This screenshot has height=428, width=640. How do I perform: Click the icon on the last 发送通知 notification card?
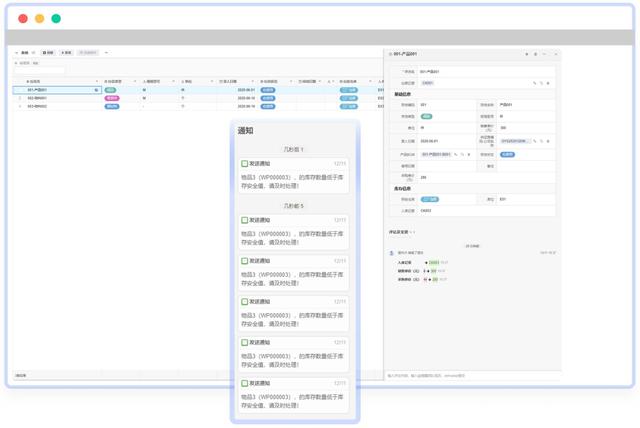[244, 383]
